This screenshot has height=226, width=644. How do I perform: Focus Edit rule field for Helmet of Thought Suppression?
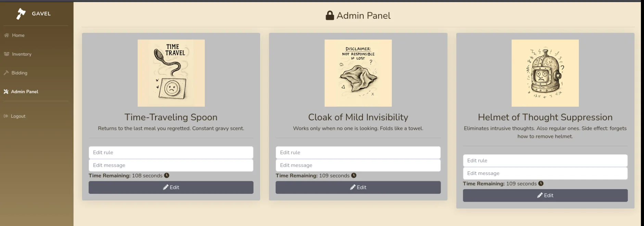point(545,161)
